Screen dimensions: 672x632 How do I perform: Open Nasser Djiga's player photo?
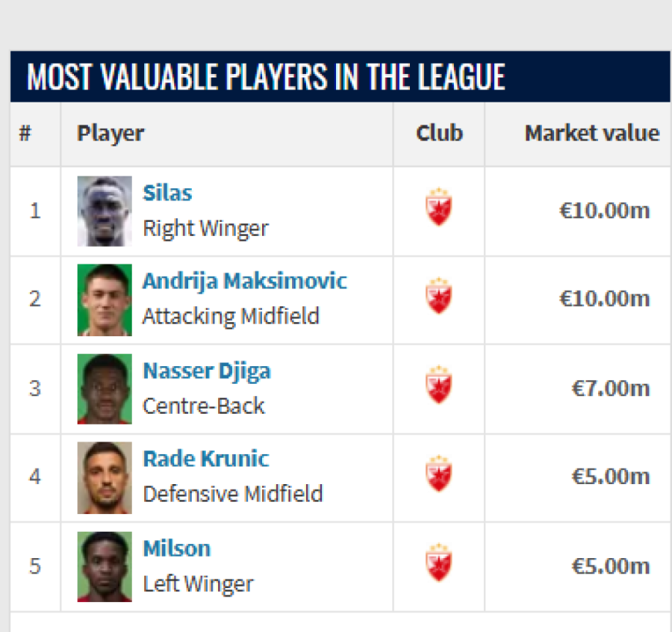[x=105, y=388]
